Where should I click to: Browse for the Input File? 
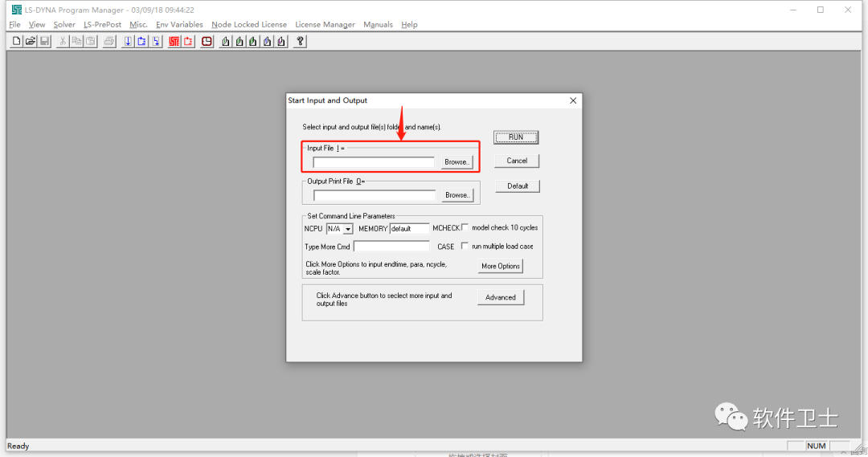click(x=457, y=162)
